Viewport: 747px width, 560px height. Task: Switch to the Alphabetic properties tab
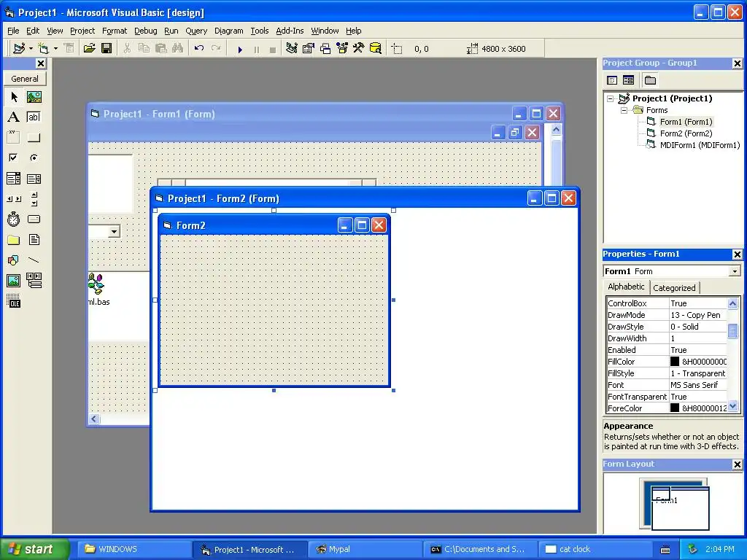click(626, 287)
